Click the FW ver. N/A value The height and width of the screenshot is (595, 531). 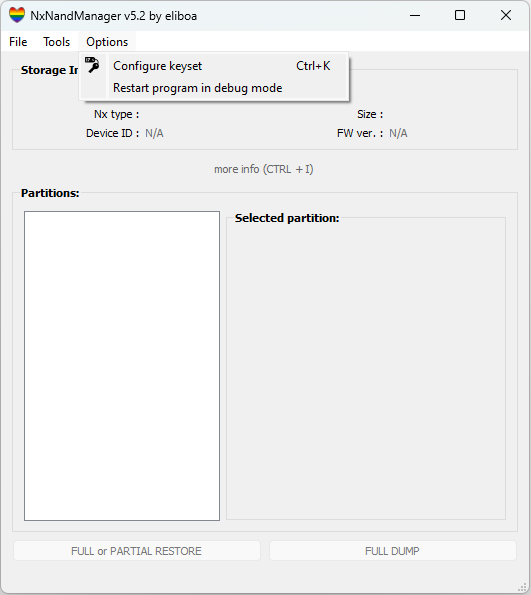point(398,133)
